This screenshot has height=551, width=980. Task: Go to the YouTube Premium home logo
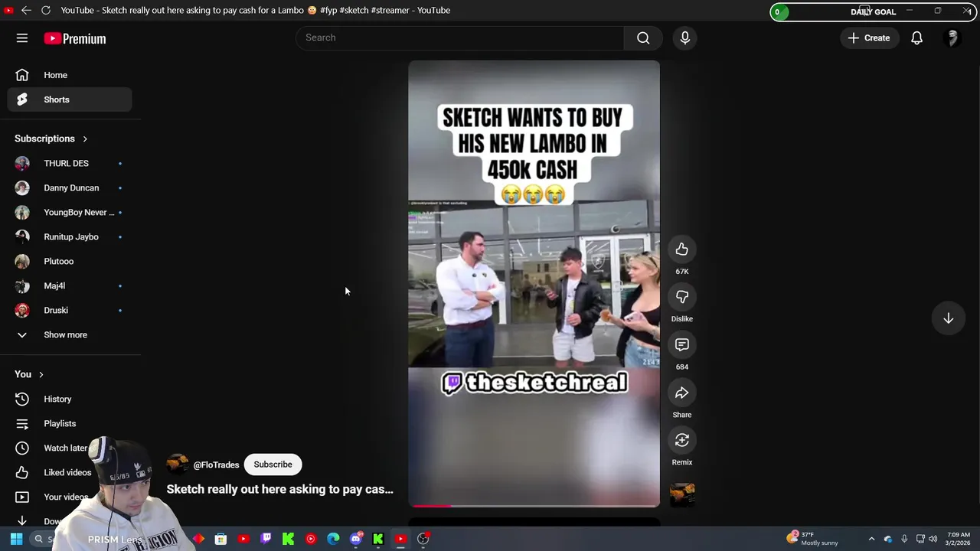point(75,38)
